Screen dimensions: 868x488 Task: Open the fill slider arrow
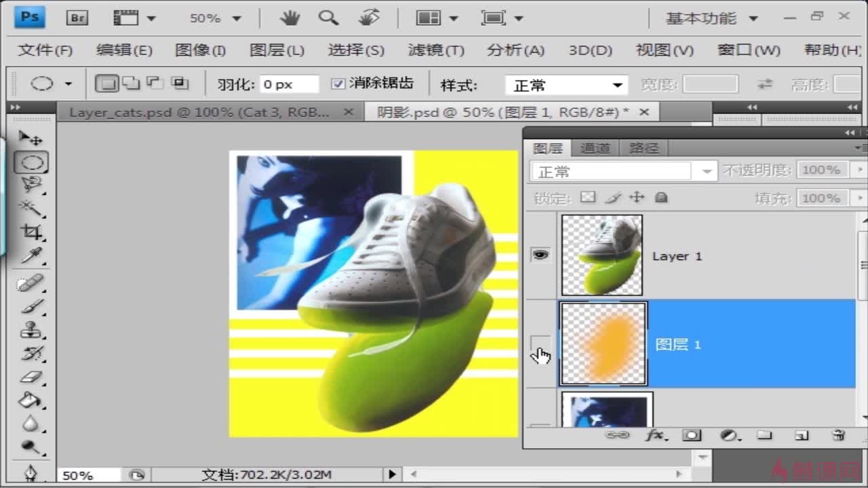click(x=861, y=198)
